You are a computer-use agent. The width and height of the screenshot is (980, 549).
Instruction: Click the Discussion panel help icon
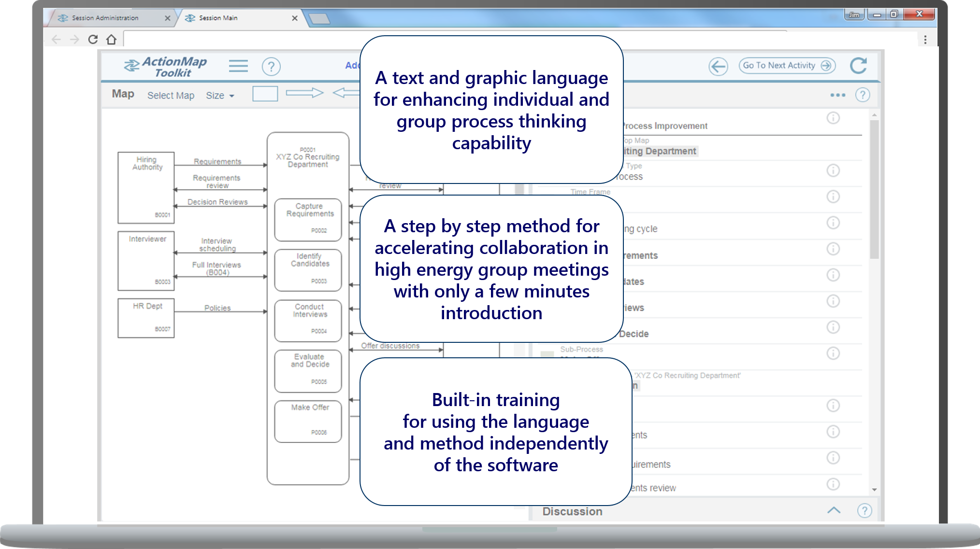pyautogui.click(x=864, y=510)
